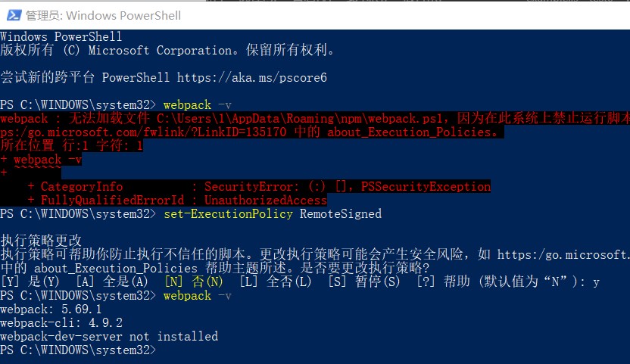Screen dimensions: 630x364
Task: Click the first 'webpack -v' command
Action: coord(198,105)
